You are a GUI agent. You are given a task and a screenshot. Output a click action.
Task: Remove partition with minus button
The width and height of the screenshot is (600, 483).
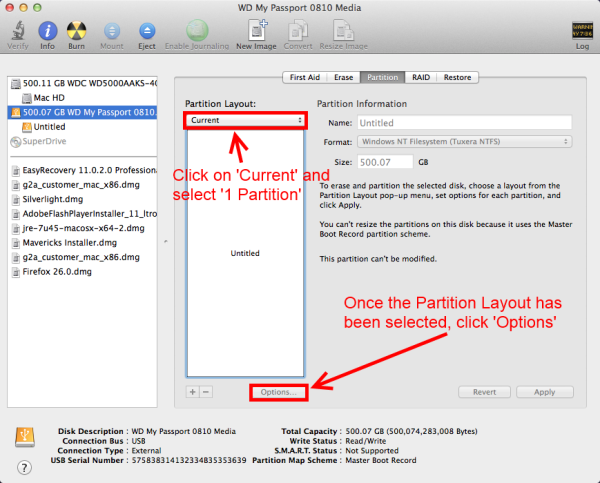pos(206,392)
